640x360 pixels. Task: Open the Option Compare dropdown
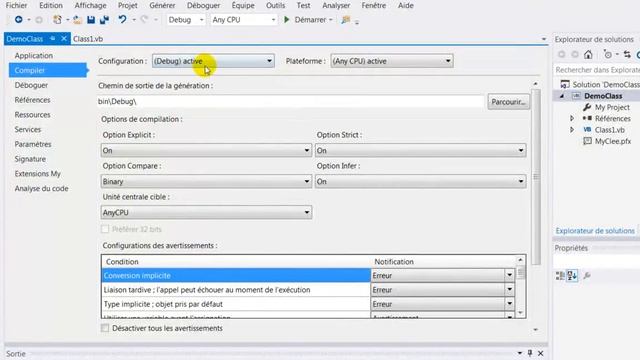coord(206,181)
